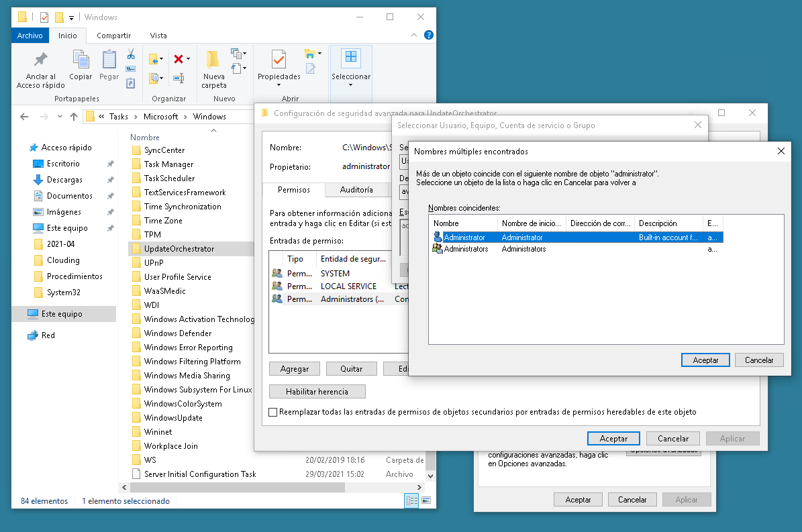Create a folder with Nueva carpeta
Image resolution: width=802 pixels, height=532 pixels.
point(214,70)
